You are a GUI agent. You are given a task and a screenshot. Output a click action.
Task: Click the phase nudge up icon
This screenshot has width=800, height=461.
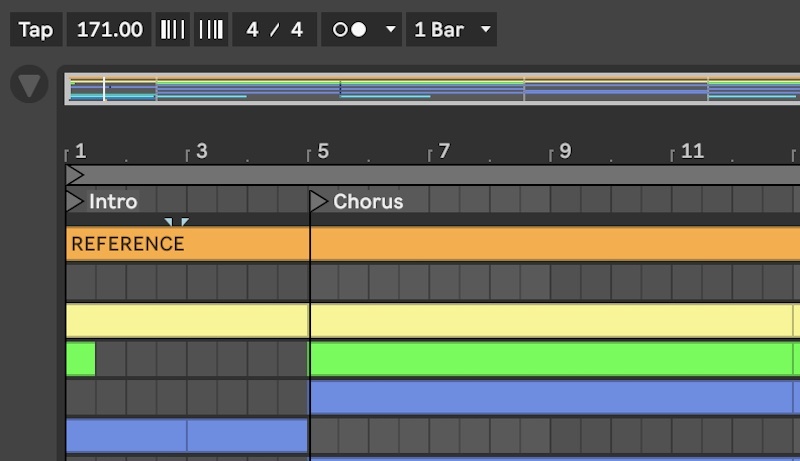tap(210, 29)
